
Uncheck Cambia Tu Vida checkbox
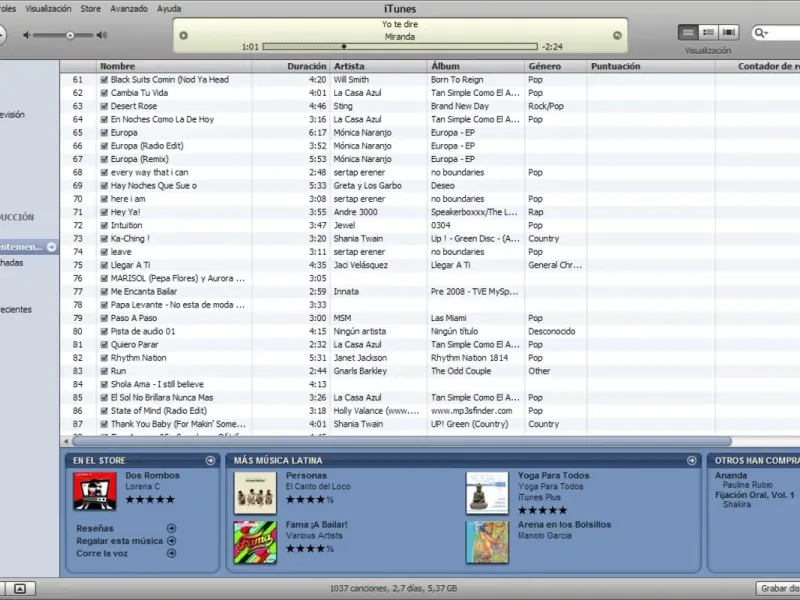pos(104,93)
